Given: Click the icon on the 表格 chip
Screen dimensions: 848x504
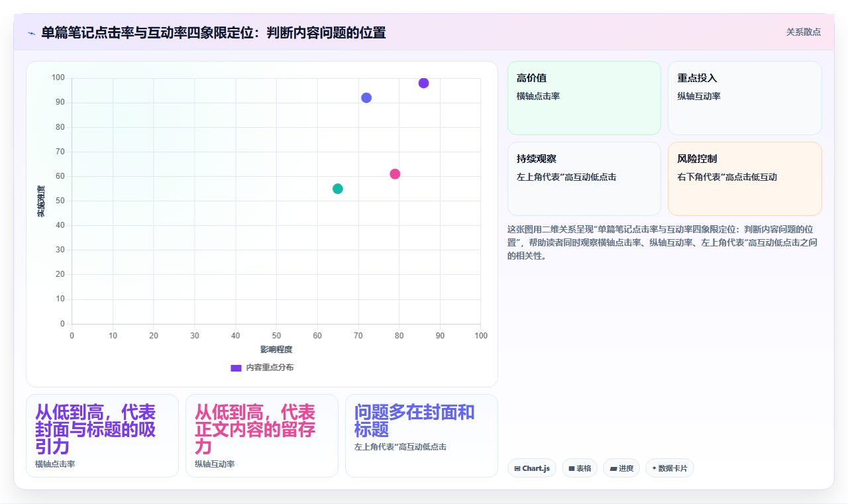Looking at the screenshot, I should [571, 469].
